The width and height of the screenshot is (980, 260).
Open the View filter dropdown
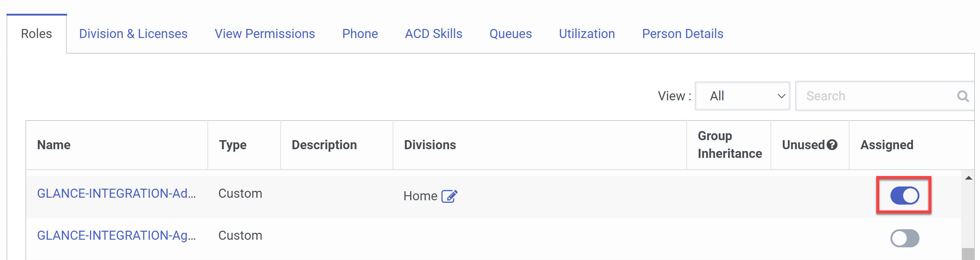(742, 96)
